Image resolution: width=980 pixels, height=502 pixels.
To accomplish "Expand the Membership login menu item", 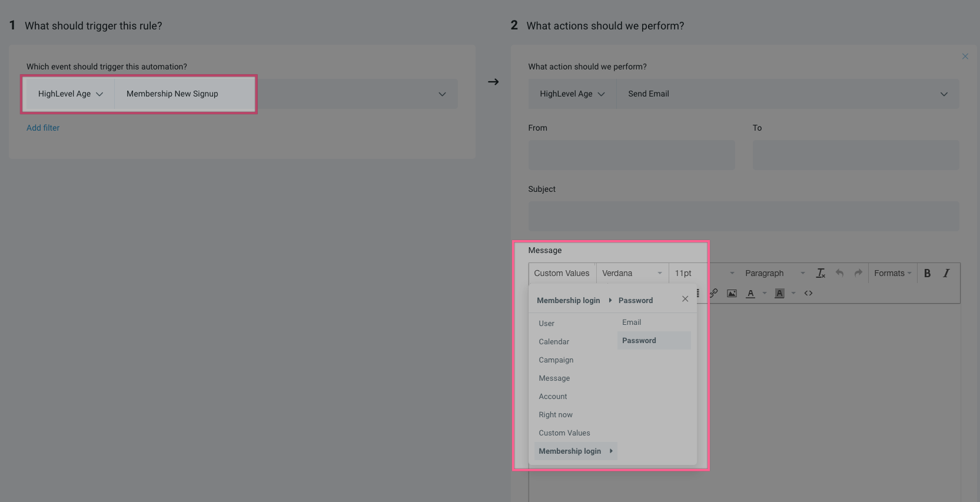I will point(576,451).
